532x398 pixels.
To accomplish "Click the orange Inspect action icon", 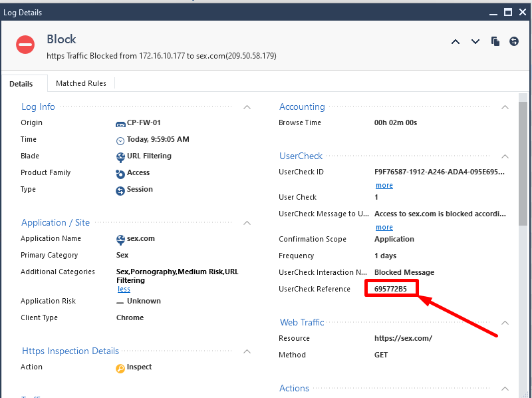I will 120,367.
